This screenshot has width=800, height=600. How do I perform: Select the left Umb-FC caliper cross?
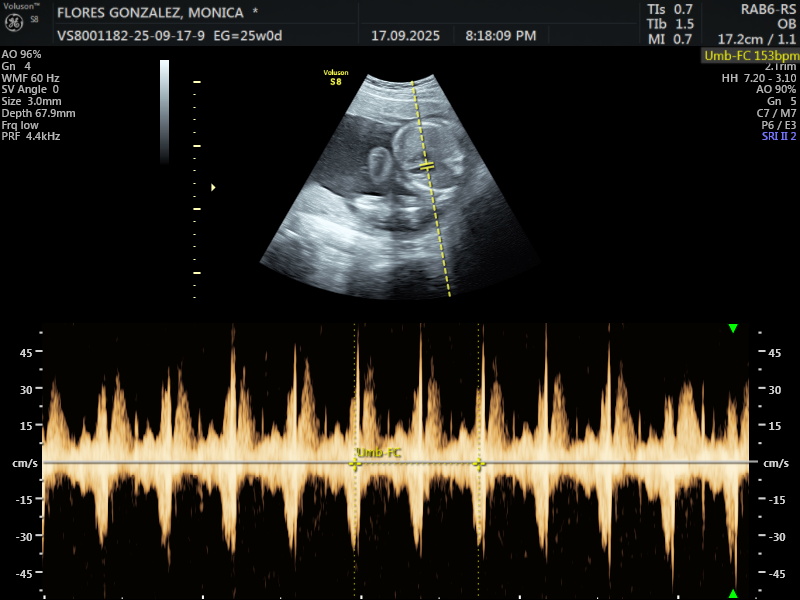point(355,464)
